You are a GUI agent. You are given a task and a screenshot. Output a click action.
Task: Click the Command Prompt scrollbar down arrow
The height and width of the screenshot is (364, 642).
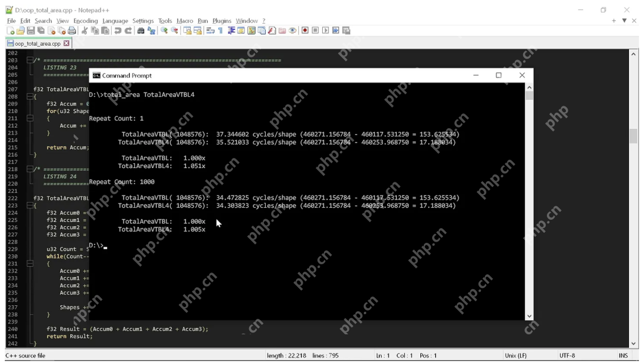click(x=529, y=316)
